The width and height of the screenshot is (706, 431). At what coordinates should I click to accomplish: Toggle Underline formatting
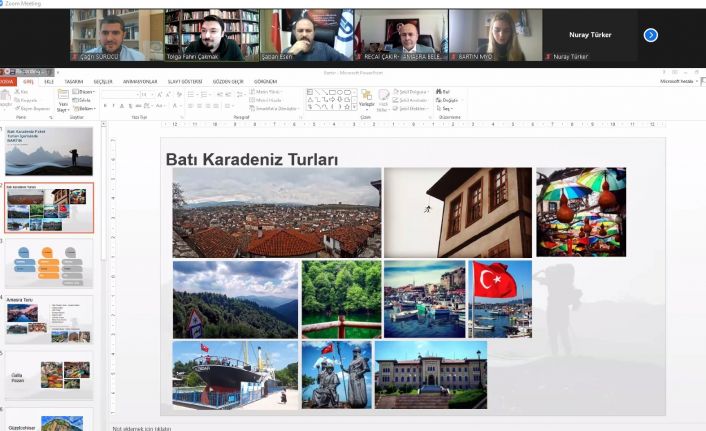click(x=122, y=106)
